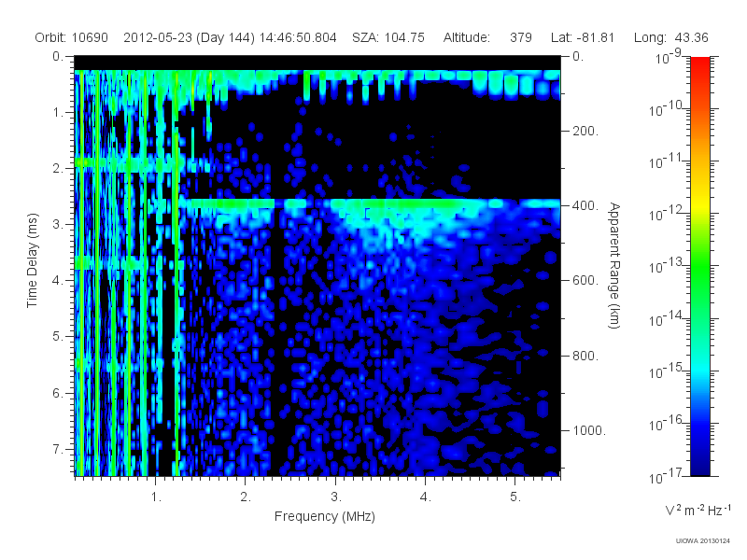This screenshot has width=747, height=560.
Task: Click the cyan band of the colorbar
Action: point(700,369)
